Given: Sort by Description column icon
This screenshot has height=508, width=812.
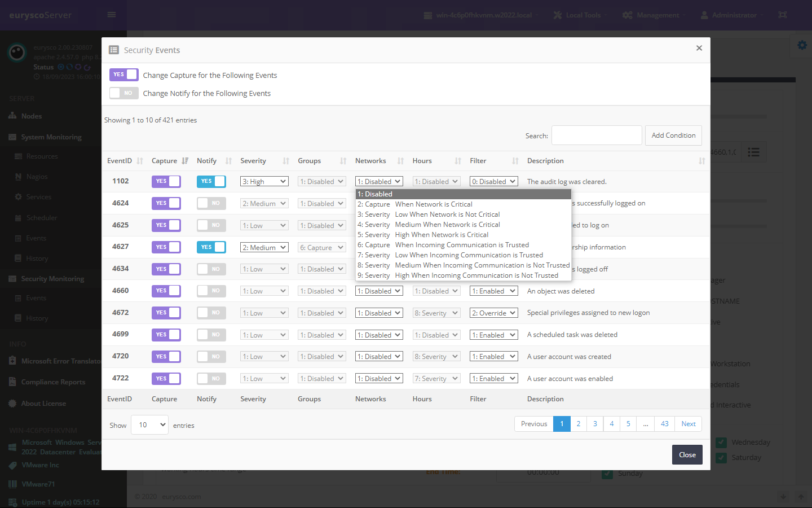Looking at the screenshot, I should click(x=702, y=161).
